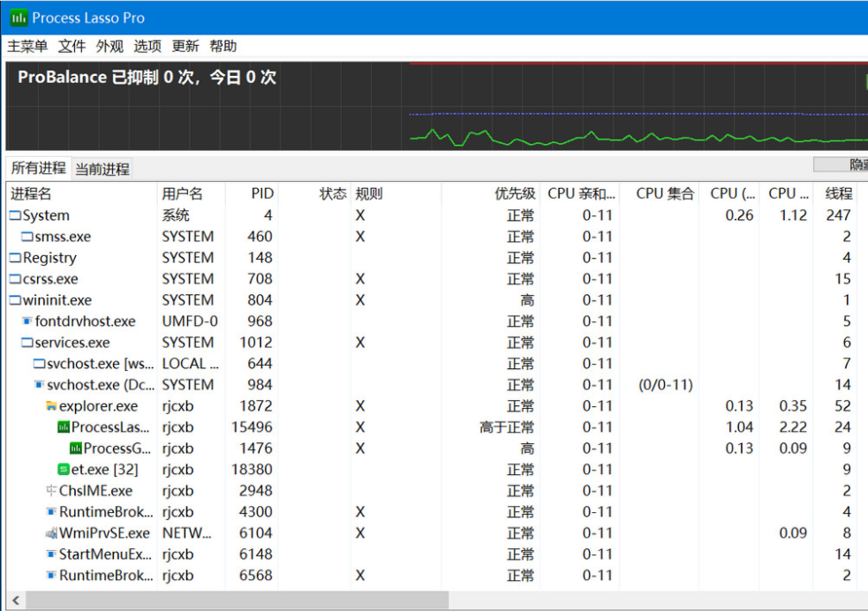Select the et.exe [32] process name
This screenshot has width=868, height=611.
104,470
